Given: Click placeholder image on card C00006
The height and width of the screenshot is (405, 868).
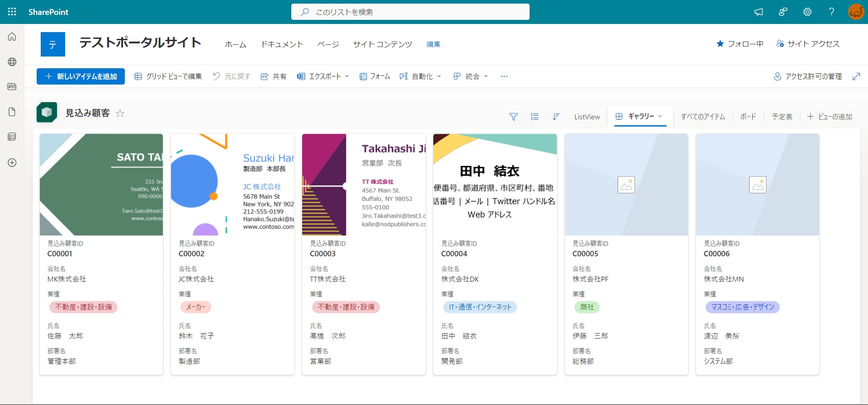Looking at the screenshot, I should click(758, 184).
